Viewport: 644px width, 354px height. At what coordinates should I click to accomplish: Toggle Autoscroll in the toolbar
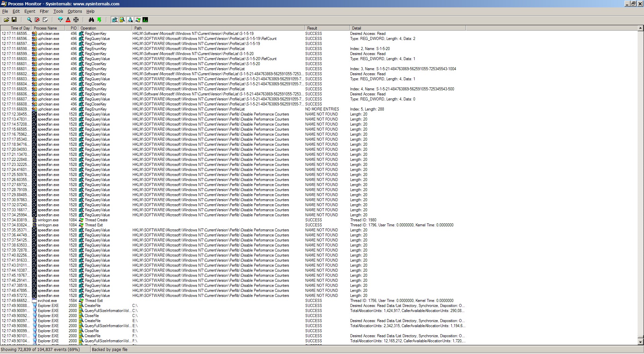click(x=37, y=20)
